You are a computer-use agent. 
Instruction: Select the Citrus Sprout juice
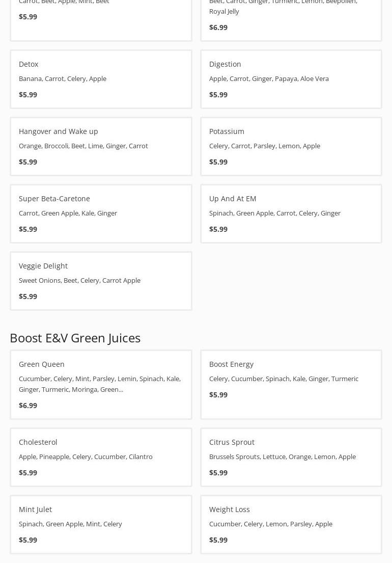291,457
